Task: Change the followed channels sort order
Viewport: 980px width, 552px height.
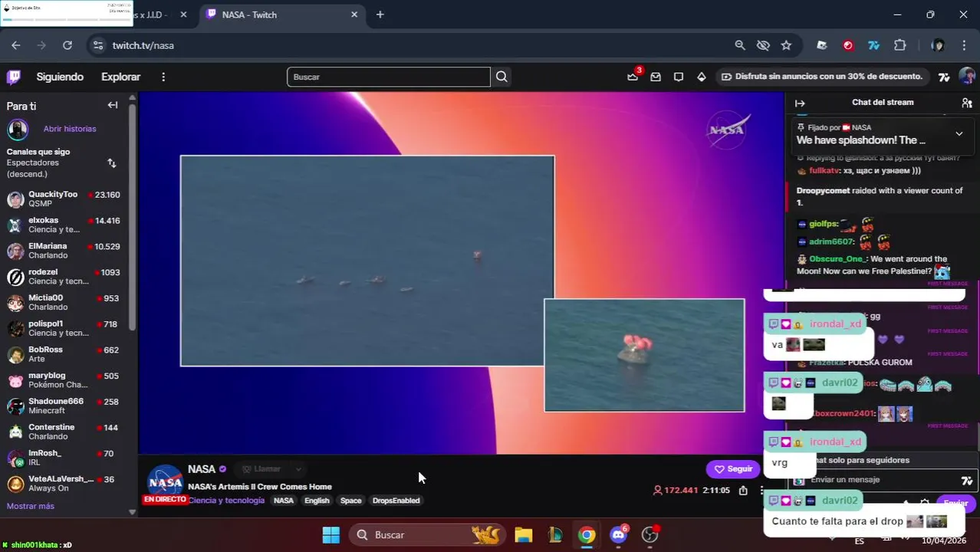Action: (x=112, y=163)
